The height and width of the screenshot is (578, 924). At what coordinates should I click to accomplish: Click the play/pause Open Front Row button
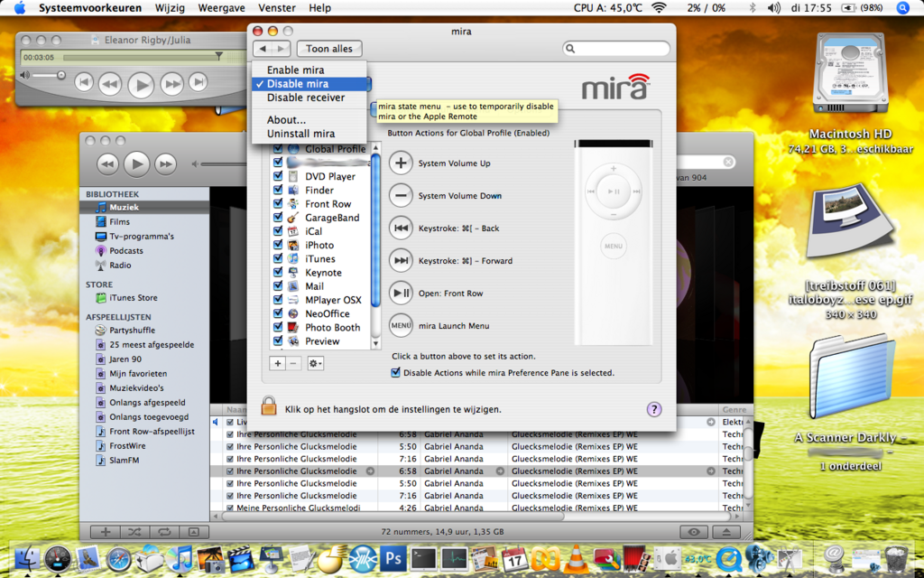(x=401, y=294)
